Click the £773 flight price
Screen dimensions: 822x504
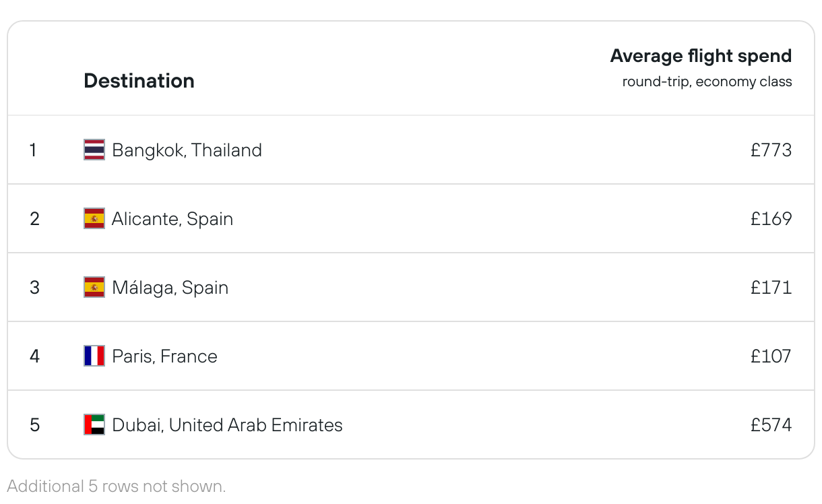click(771, 150)
